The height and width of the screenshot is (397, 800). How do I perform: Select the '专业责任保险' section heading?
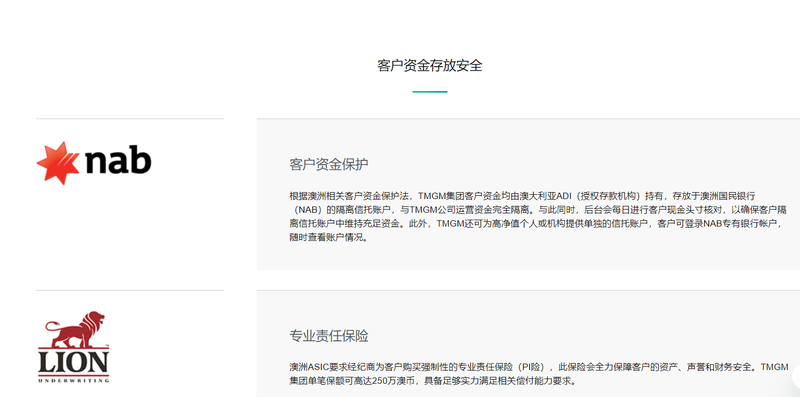point(329,336)
